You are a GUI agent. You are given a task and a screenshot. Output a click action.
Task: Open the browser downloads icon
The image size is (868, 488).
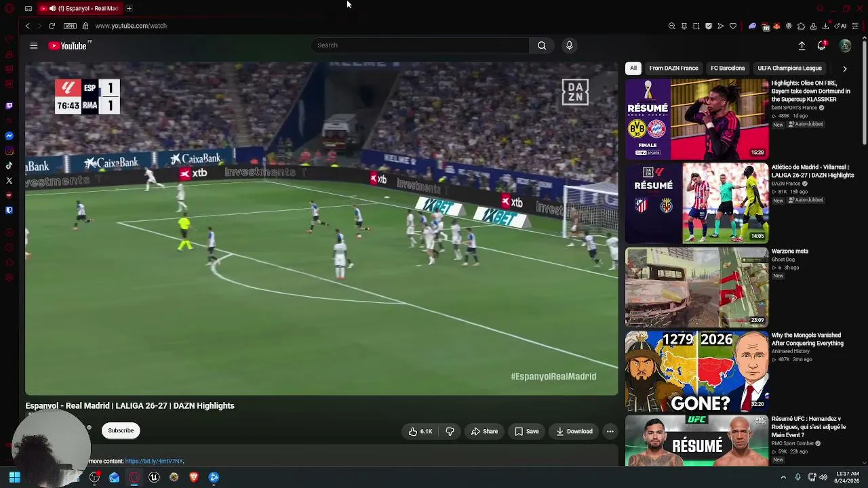(x=825, y=26)
